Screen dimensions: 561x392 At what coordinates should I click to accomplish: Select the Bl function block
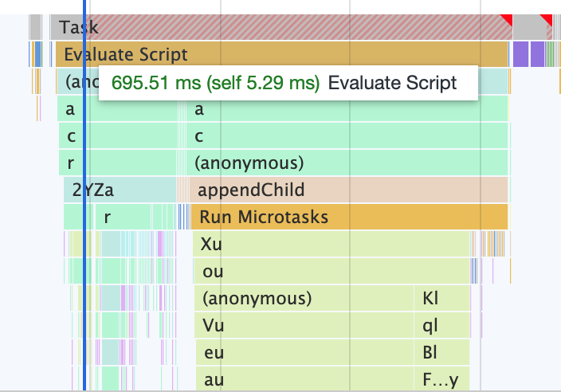[442, 353]
